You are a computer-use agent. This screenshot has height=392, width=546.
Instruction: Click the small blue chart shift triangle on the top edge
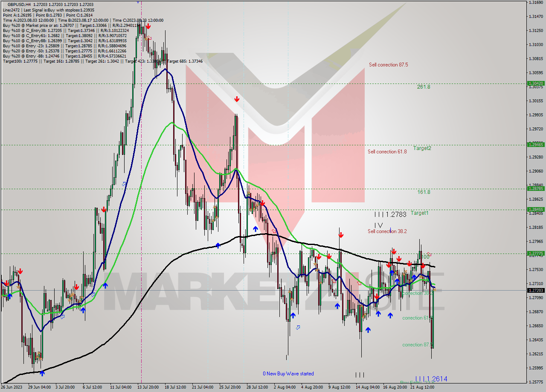pos(138,2)
